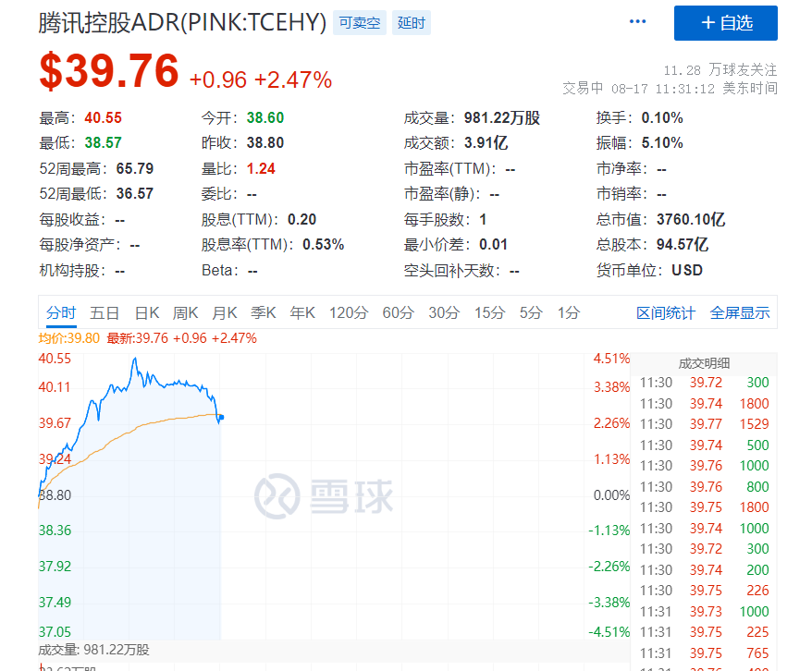
Task: Select the trade row 39.75 with 765 shares
Action: (704, 653)
